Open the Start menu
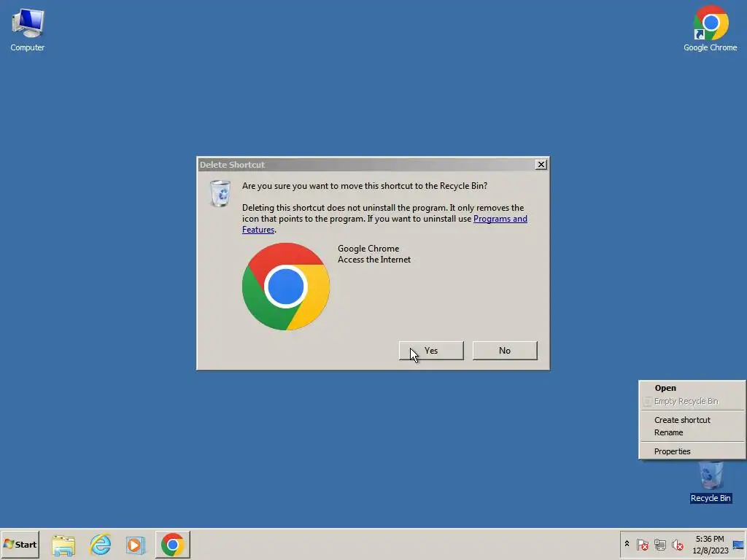This screenshot has height=560, width=747. (20, 544)
